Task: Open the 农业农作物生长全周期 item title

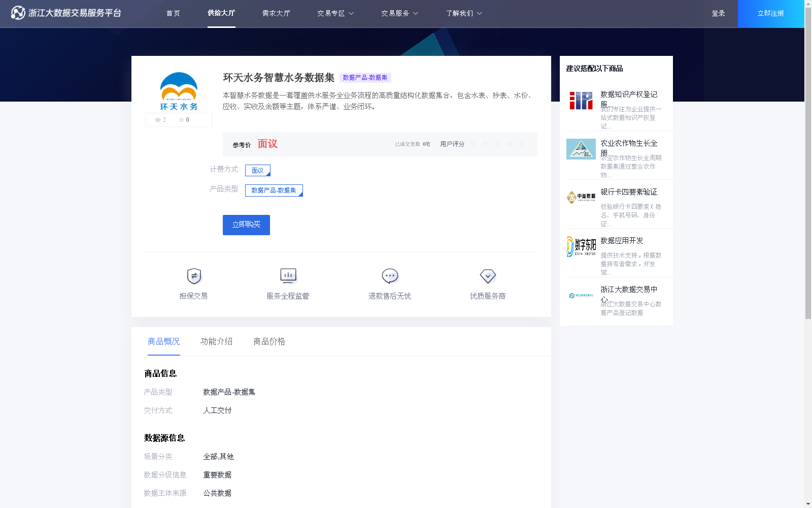Action: pos(629,147)
